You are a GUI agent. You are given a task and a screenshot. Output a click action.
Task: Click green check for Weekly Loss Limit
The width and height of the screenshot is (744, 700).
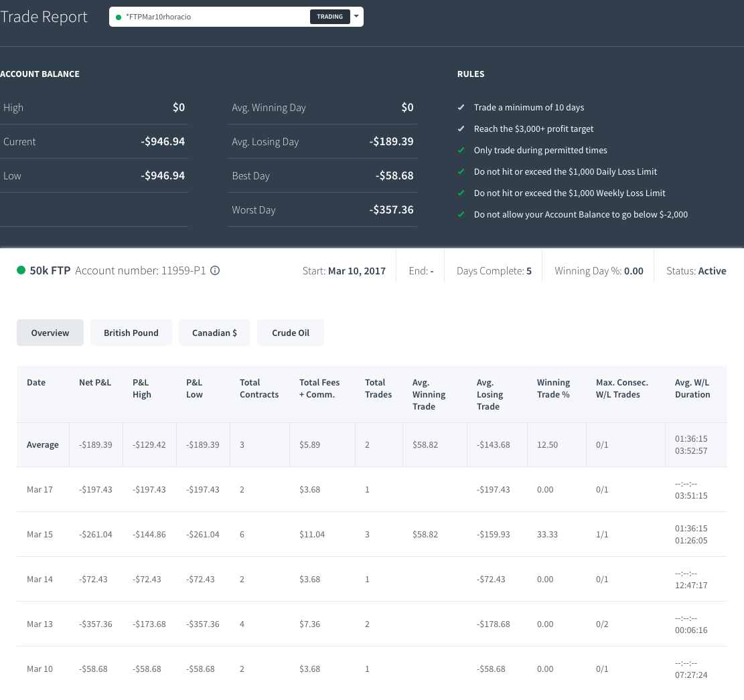[461, 193]
